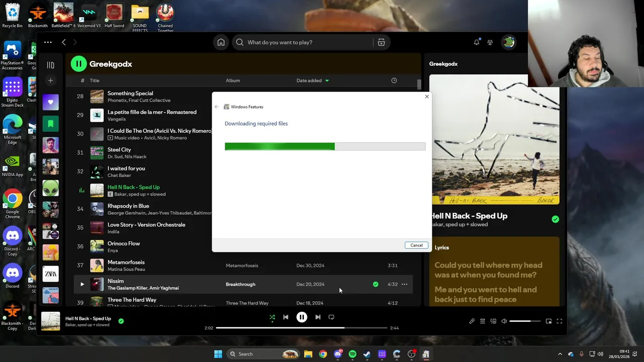644x362 pixels.
Task: Open Liked Songs in the sidebar
Action: pyautogui.click(x=50, y=102)
